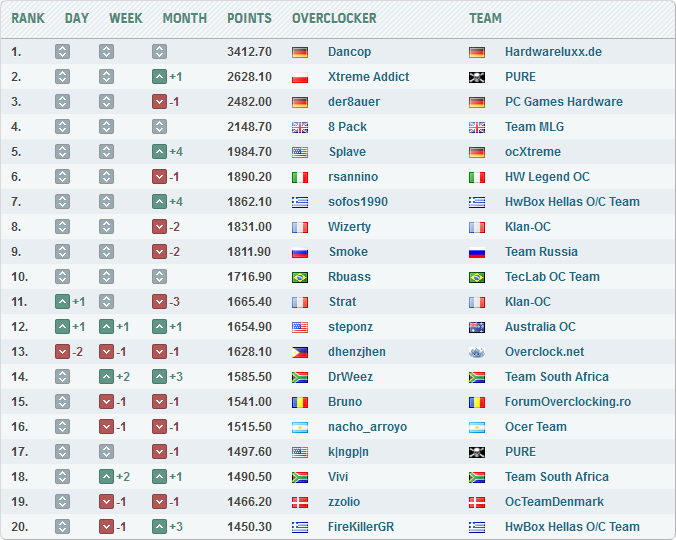This screenshot has width=676, height=540.
Task: Click the red down arrow in der8auer's month column
Action: tap(159, 102)
